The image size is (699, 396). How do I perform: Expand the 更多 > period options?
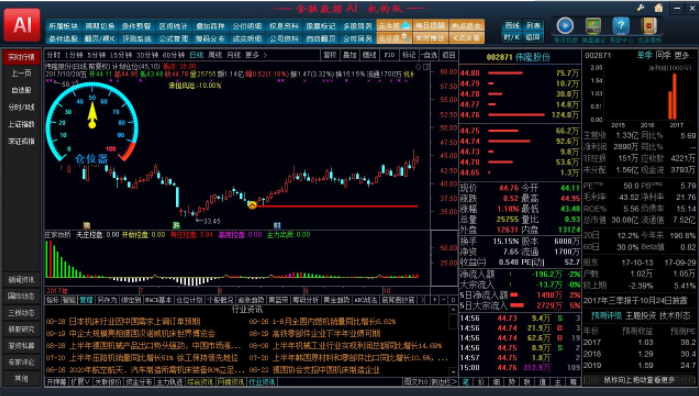256,55
